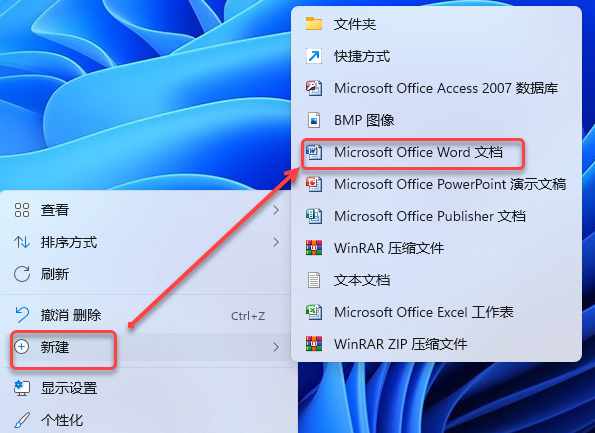Click the Publisher document icon

coord(314,216)
